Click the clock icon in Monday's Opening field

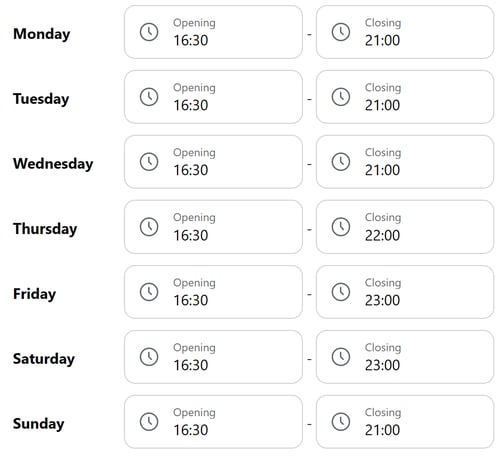coord(149,32)
